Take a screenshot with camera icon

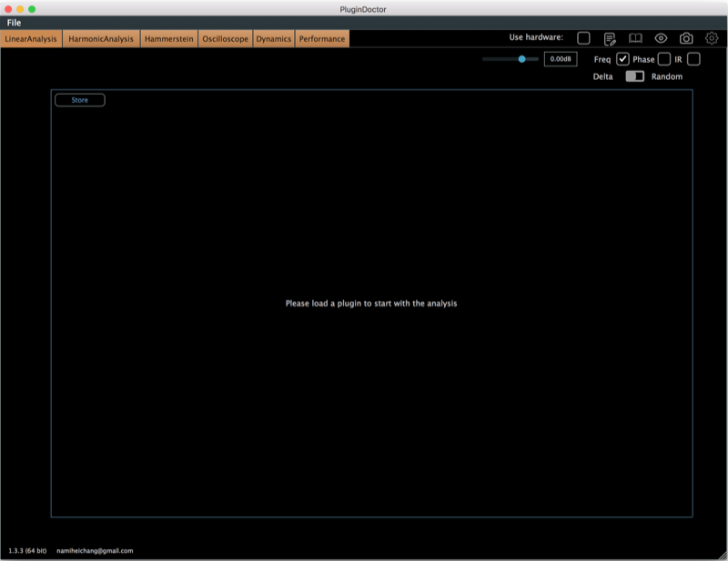pyautogui.click(x=686, y=38)
